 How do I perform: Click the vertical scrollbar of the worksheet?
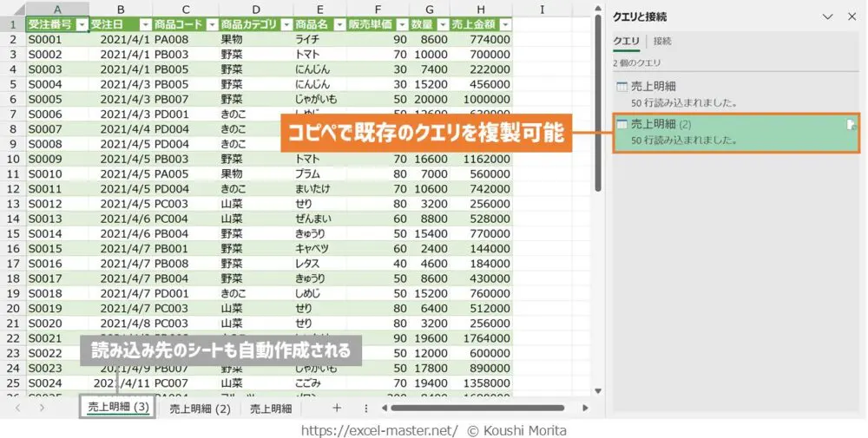[597, 104]
